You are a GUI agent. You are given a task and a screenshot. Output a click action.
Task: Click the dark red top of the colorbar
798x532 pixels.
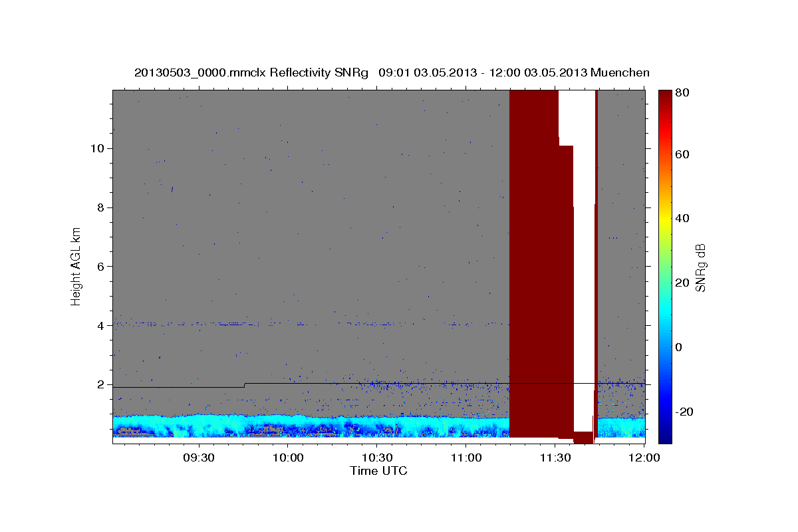click(664, 100)
